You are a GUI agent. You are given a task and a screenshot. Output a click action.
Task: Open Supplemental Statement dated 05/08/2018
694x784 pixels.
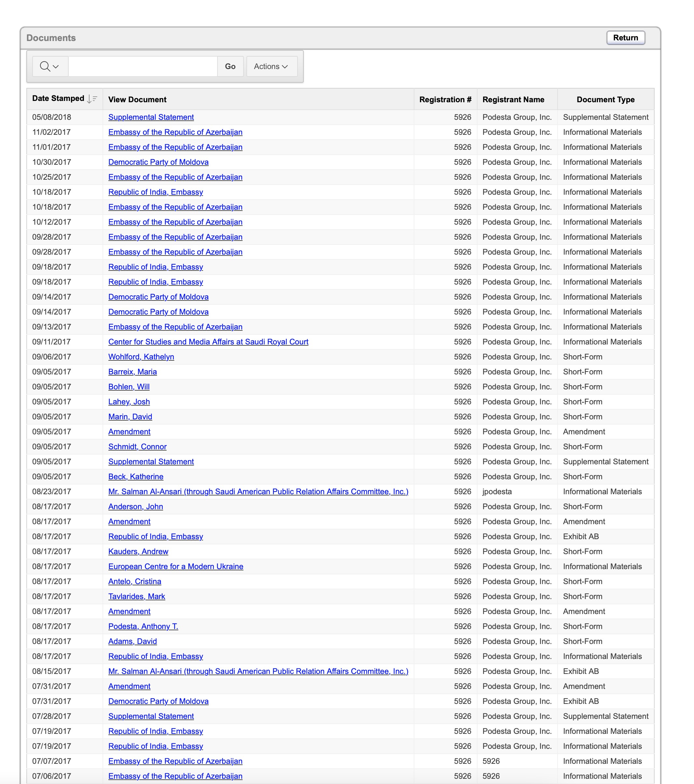[151, 117]
